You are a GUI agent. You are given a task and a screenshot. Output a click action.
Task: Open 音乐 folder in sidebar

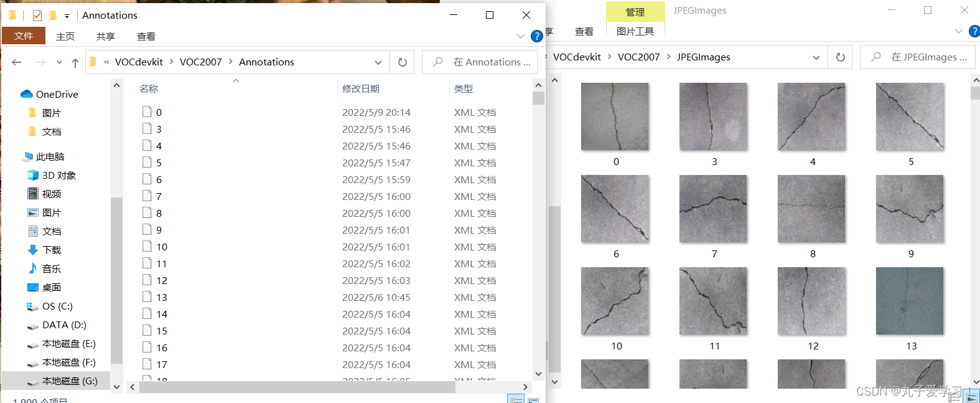coord(44,269)
